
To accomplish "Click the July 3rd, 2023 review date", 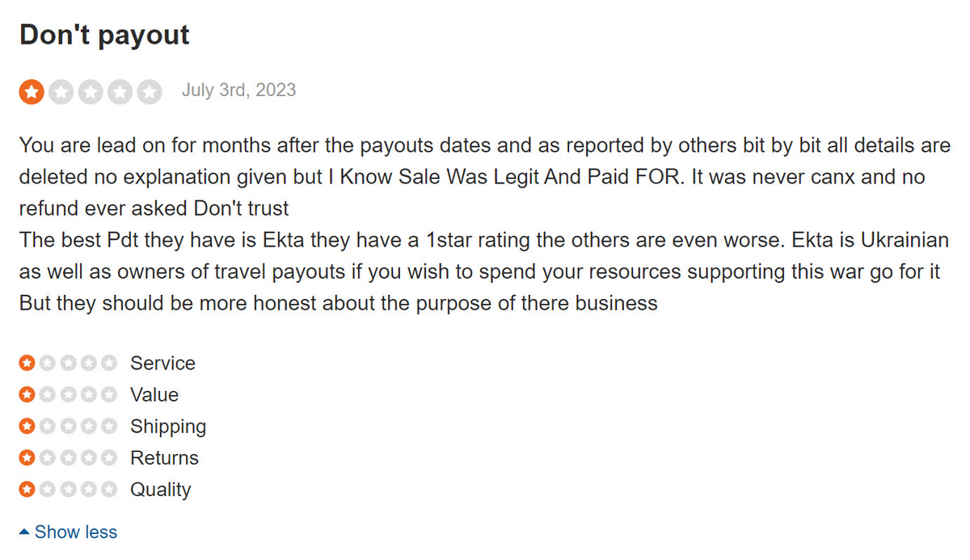I will point(238,90).
